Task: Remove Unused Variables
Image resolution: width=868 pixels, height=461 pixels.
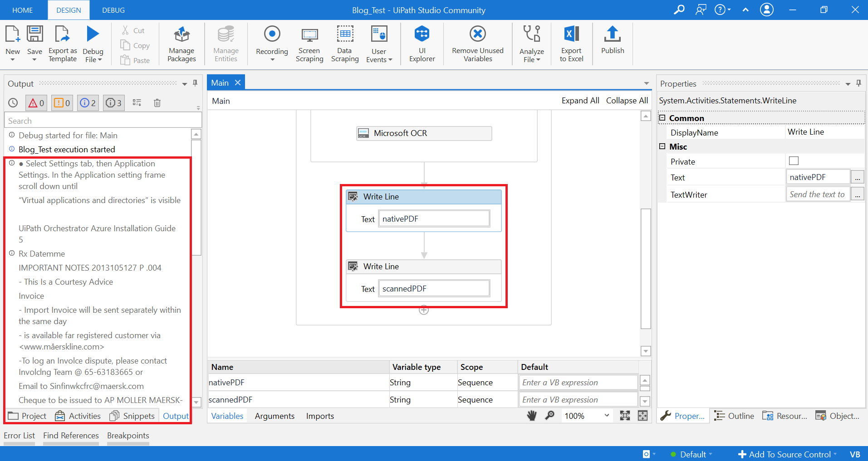Action: coord(478,44)
